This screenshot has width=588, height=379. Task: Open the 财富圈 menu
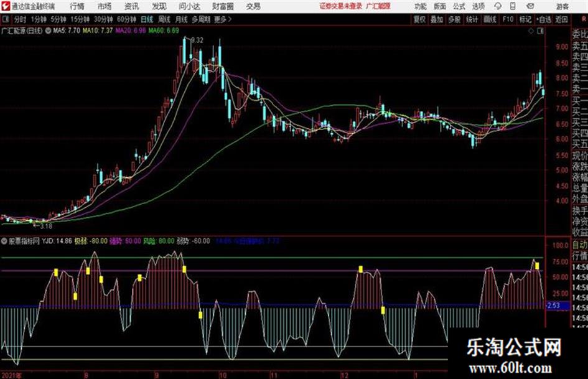223,6
